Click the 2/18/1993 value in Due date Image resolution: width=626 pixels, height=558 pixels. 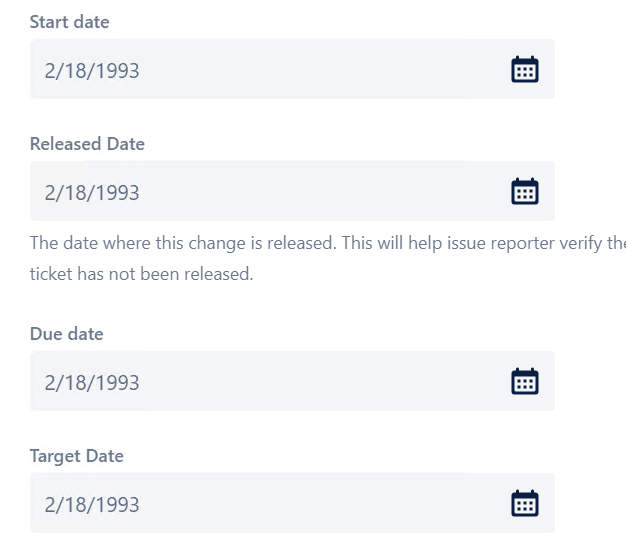pos(92,383)
